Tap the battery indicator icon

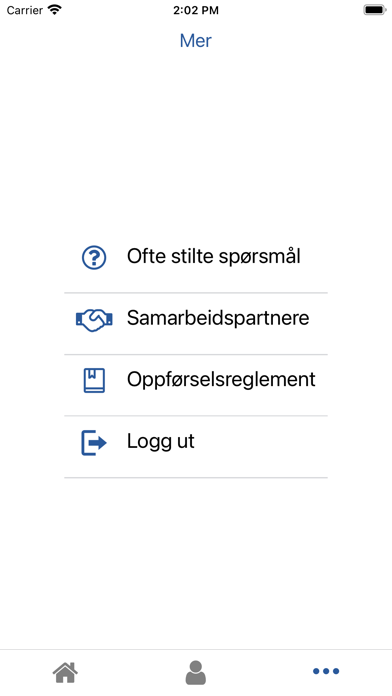(x=375, y=10)
